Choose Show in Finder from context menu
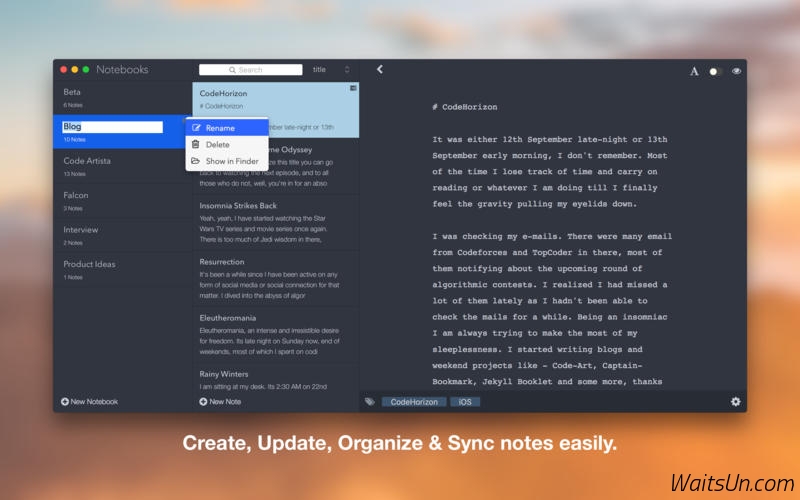The image size is (800, 500). 227,161
